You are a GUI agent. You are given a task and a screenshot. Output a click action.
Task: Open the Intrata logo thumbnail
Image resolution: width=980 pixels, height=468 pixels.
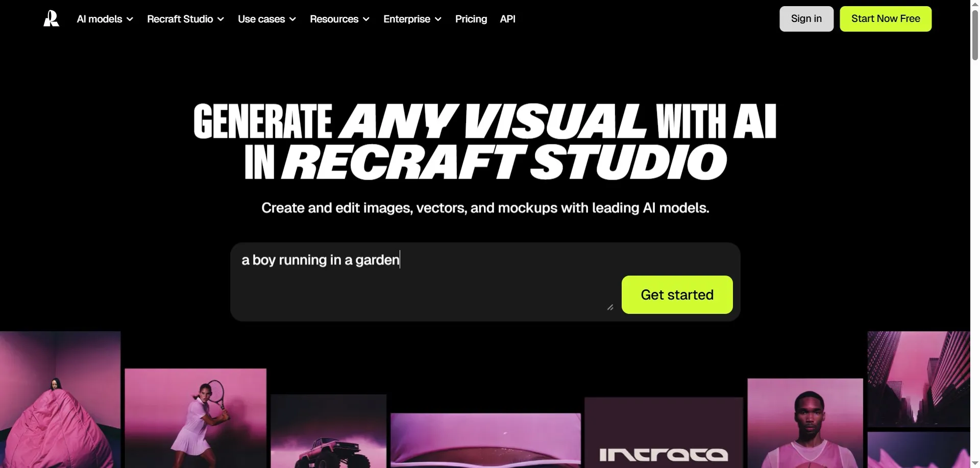[x=663, y=433]
